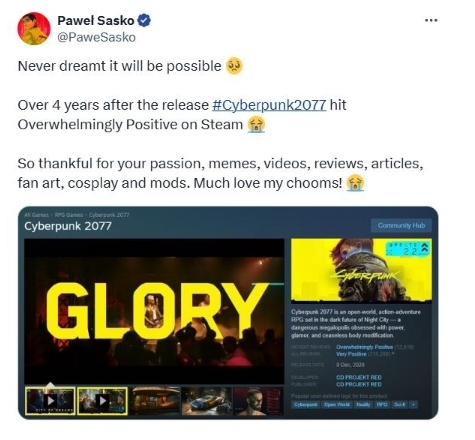Select the bearded man screenshot thumbnail
The image size is (475, 440).
pos(259,401)
